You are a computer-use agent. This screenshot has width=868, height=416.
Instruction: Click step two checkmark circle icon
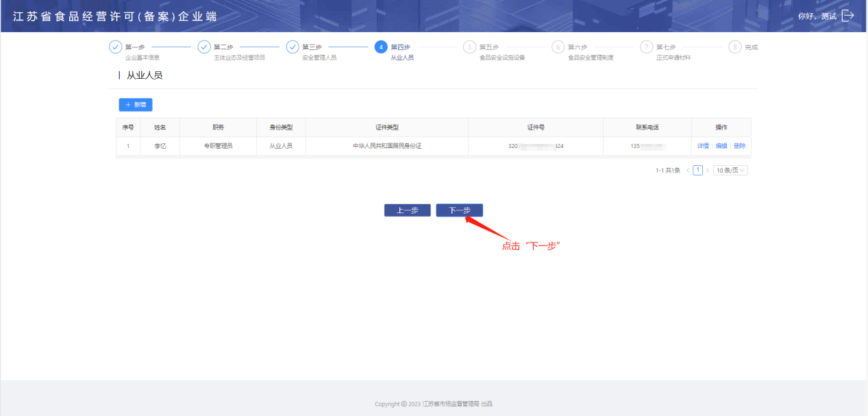click(203, 47)
